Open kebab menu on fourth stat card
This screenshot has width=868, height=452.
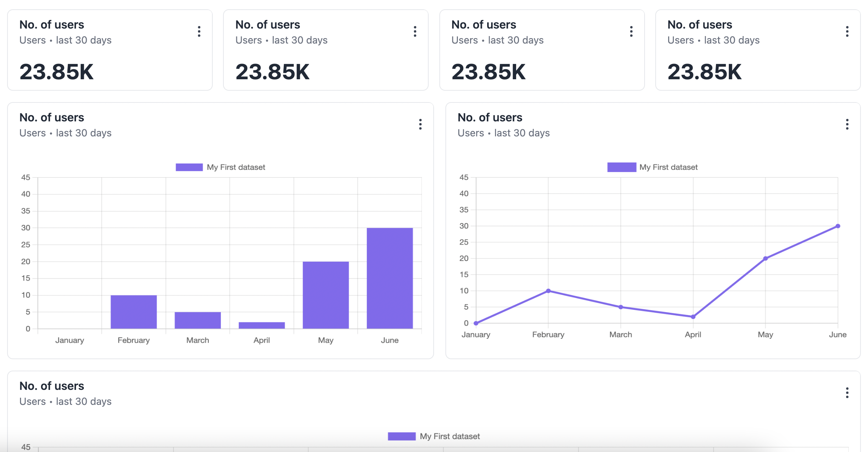(847, 31)
